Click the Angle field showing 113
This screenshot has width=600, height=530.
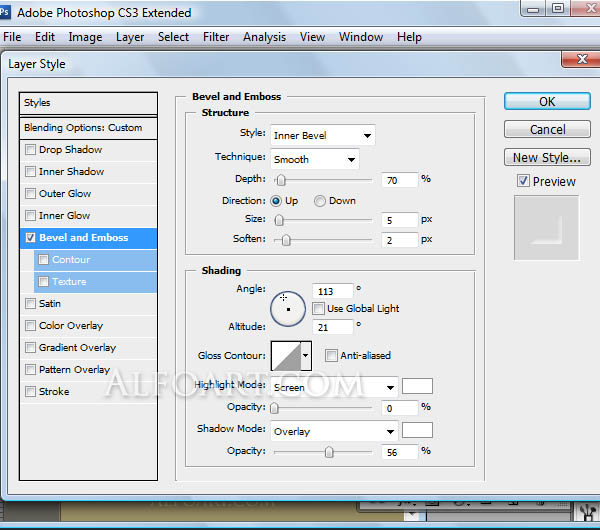[333, 291]
